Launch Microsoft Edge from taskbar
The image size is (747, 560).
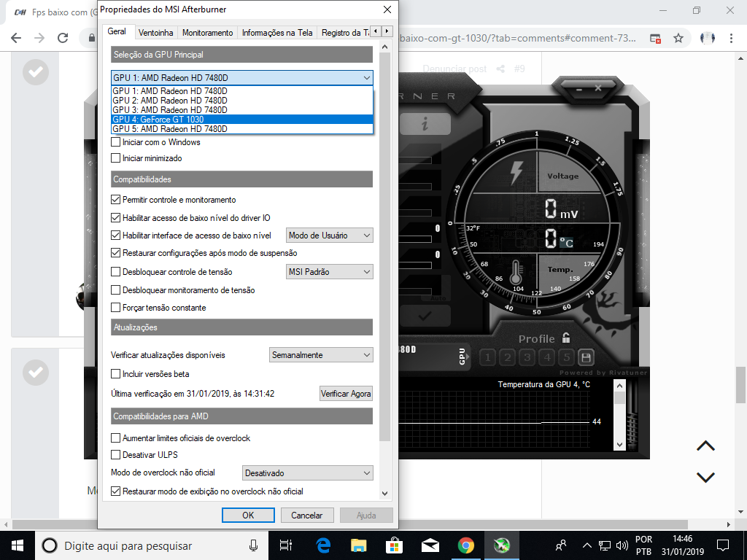[323, 545]
